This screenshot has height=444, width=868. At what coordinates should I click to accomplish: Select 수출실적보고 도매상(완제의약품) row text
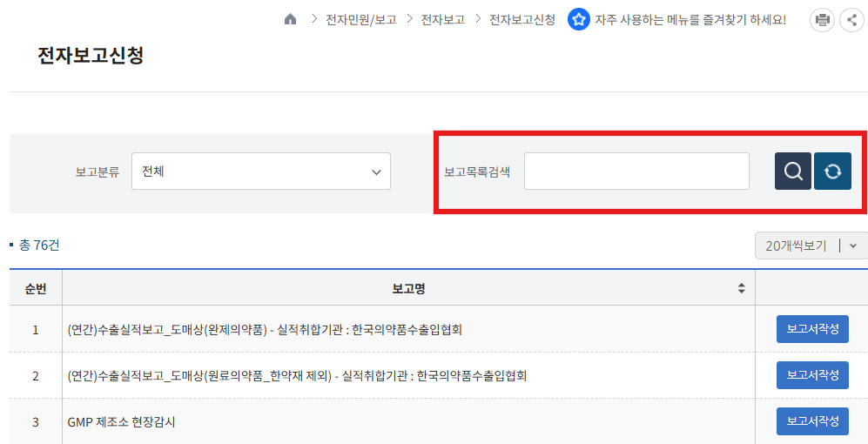[x=265, y=331]
